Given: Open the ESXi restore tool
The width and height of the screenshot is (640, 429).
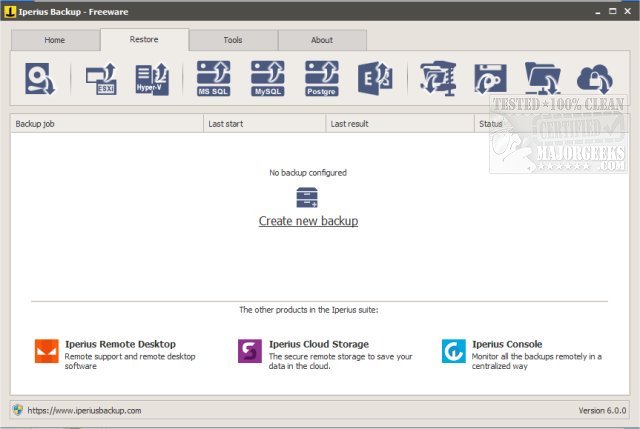Looking at the screenshot, I should (x=101, y=79).
